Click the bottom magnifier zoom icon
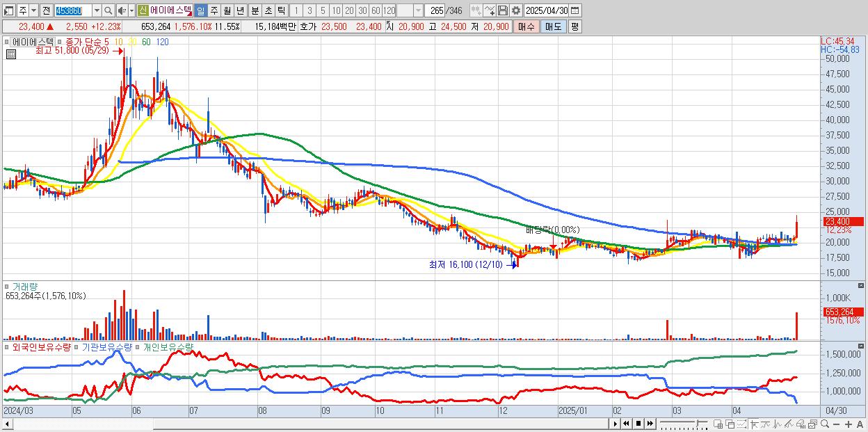The image size is (868, 432). click(825, 424)
